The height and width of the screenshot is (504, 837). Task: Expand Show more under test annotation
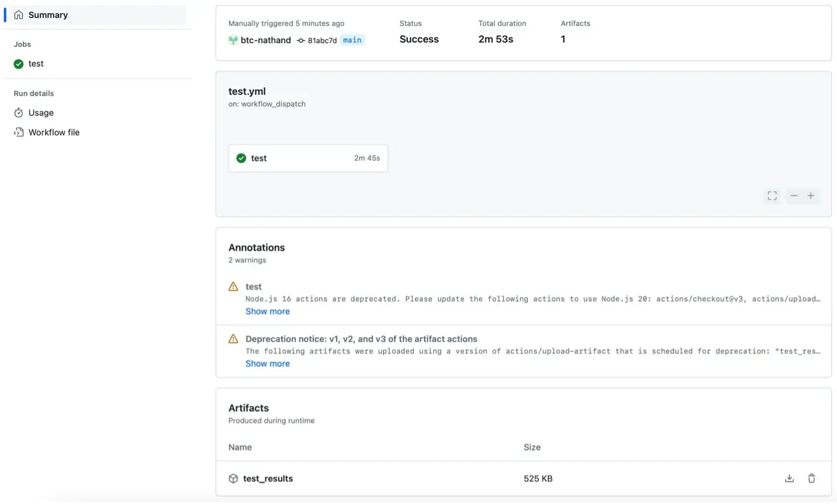coord(267,311)
